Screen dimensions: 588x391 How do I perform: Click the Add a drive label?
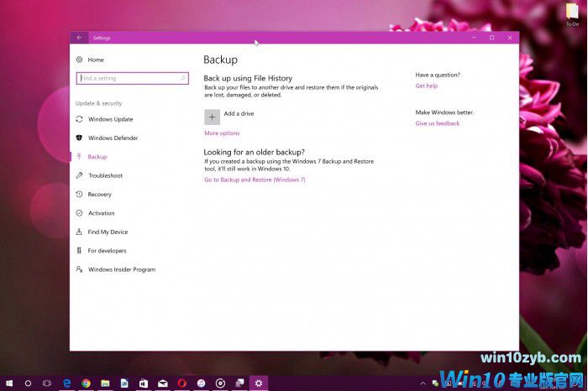(x=239, y=113)
